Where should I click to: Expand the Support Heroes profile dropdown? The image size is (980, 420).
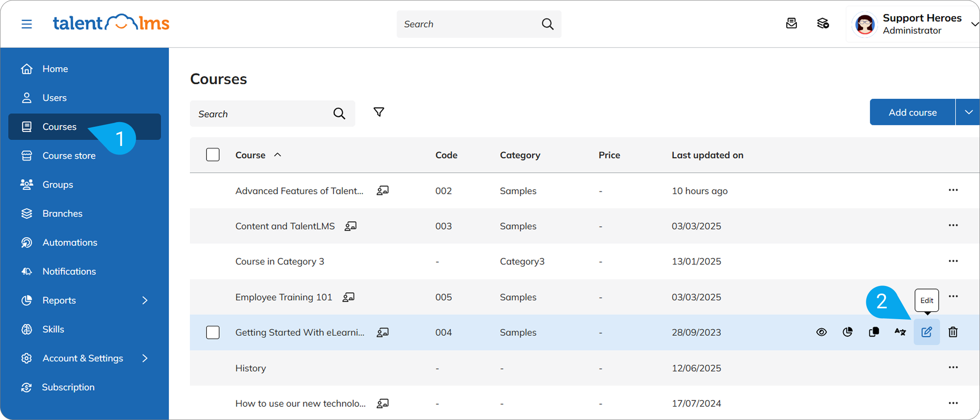click(x=974, y=24)
